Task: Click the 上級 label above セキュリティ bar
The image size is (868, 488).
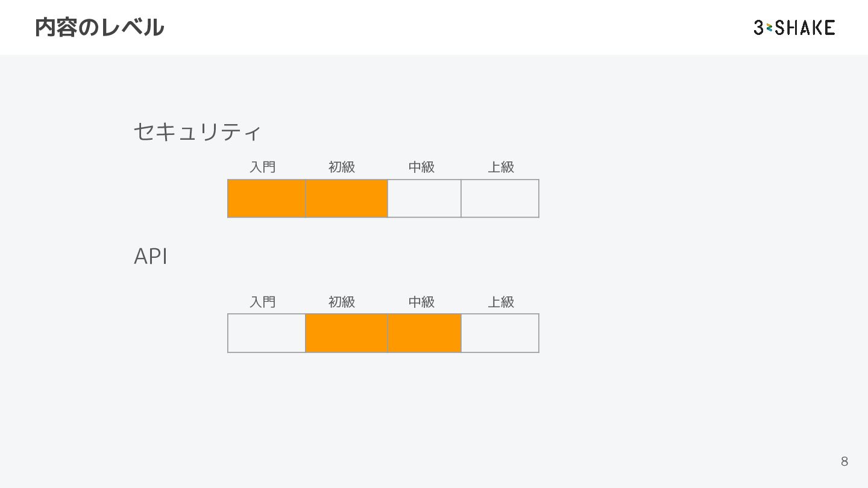Action: (501, 167)
